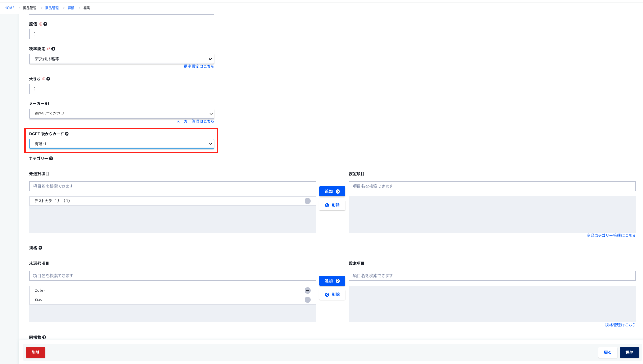Click the 大きさ help question mark
Image resolution: width=643 pixels, height=364 pixels.
48,79
